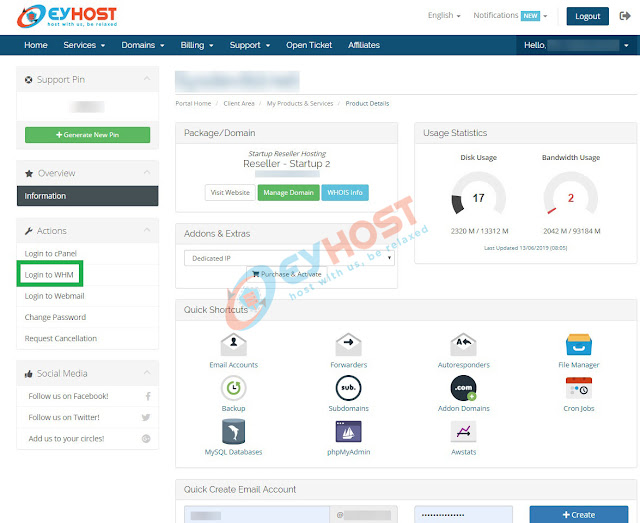Viewport: 640px width, 523px height.
Task: Focus the email username input field
Action: (257, 515)
